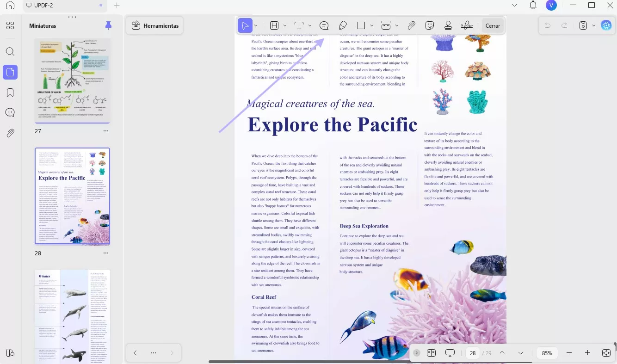Image resolution: width=617 pixels, height=364 pixels.
Task: Select the Whales page thumbnail
Action: tap(73, 316)
